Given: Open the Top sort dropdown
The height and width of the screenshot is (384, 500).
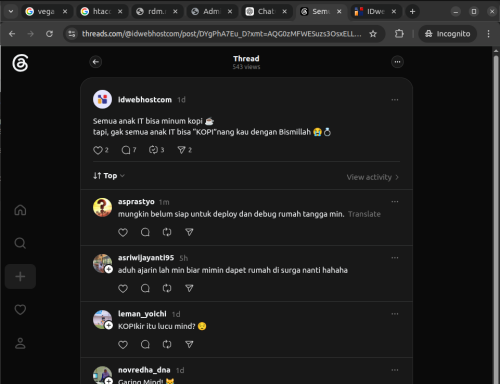Looking at the screenshot, I should (109, 176).
